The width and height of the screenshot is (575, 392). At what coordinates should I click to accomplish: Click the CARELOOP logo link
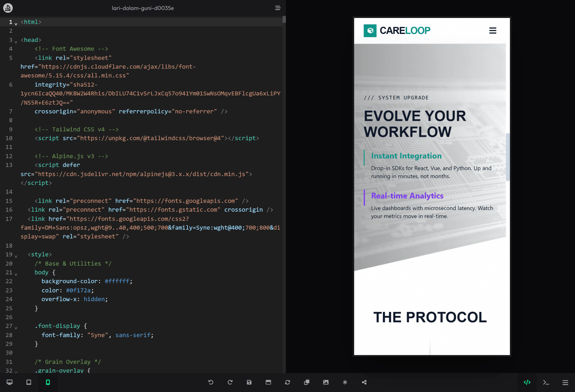[x=397, y=31]
